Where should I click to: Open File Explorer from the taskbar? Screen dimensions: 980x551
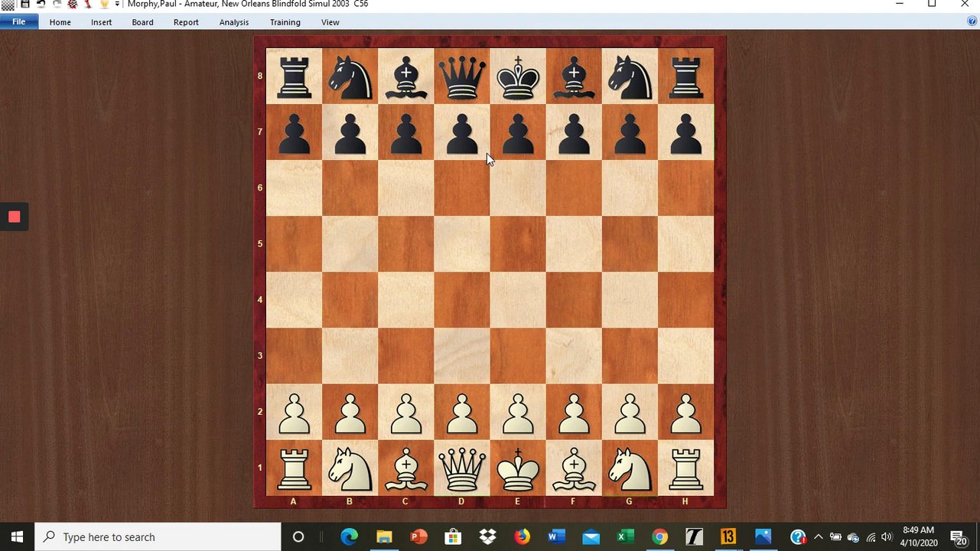[383, 536]
